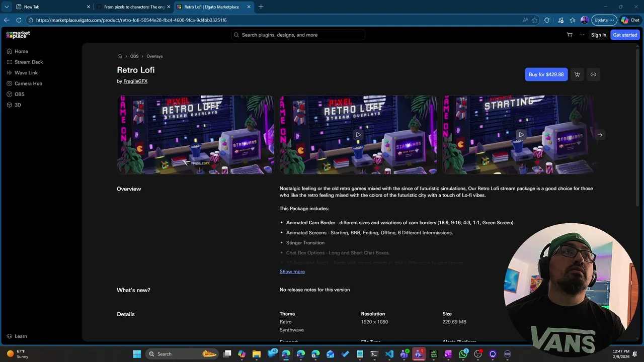Play the second Retro Lofi preview video
Image resolution: width=644 pixels, height=362 pixels.
pos(358,135)
